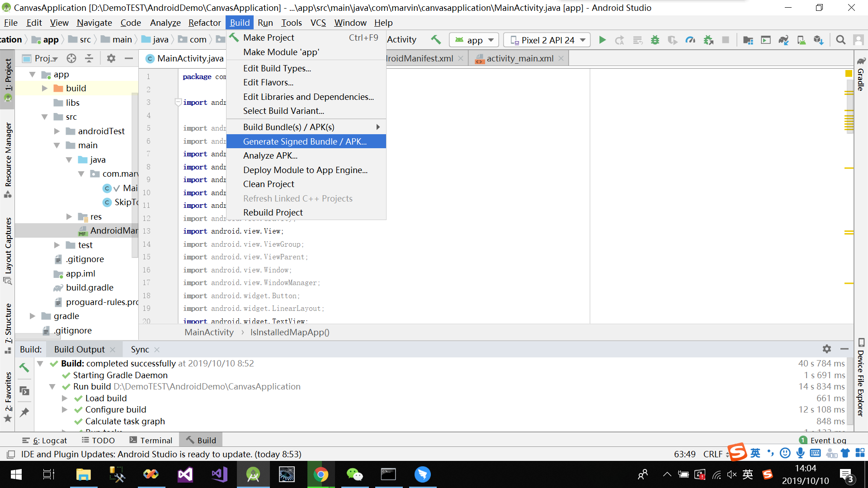The height and width of the screenshot is (488, 868).
Task: Expand the build folder in project tree
Action: [x=45, y=88]
